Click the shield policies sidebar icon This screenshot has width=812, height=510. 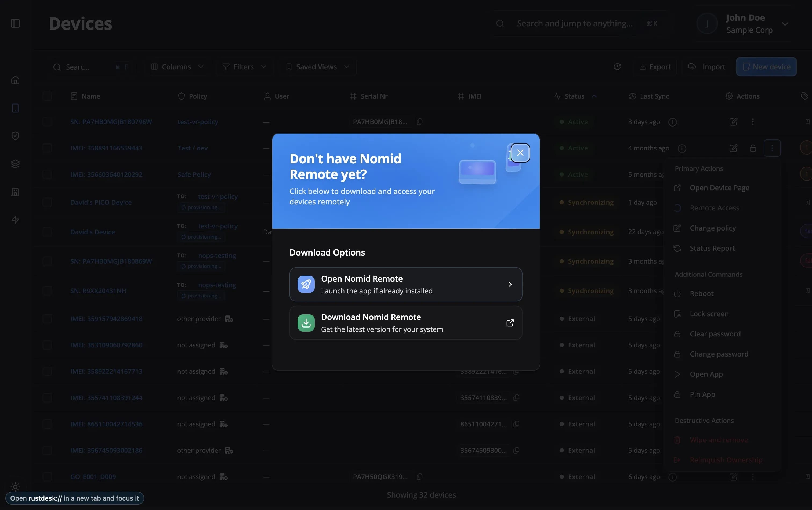pyautogui.click(x=15, y=136)
